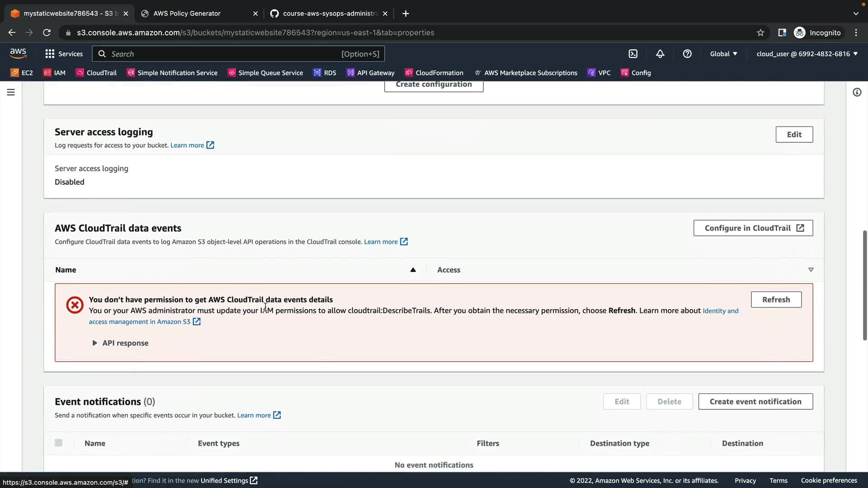Open the help question mark icon
868x488 pixels.
coord(687,54)
